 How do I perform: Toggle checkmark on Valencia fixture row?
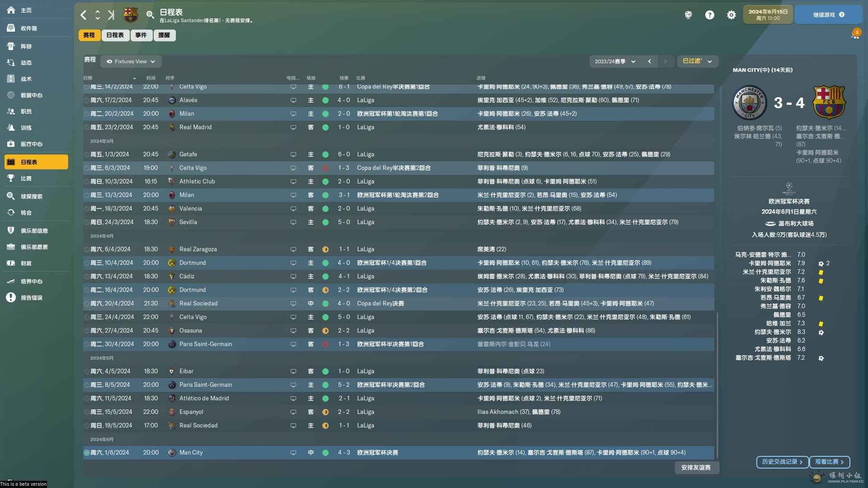click(x=87, y=209)
